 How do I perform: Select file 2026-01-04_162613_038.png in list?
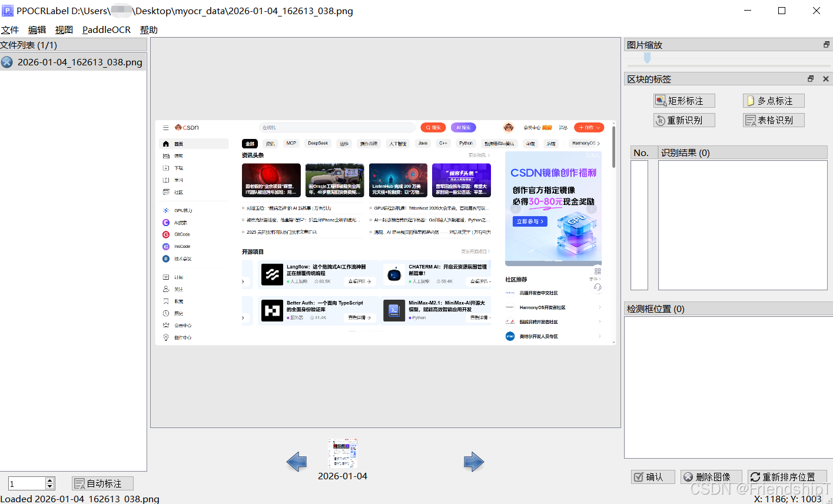pyautogui.click(x=73, y=62)
